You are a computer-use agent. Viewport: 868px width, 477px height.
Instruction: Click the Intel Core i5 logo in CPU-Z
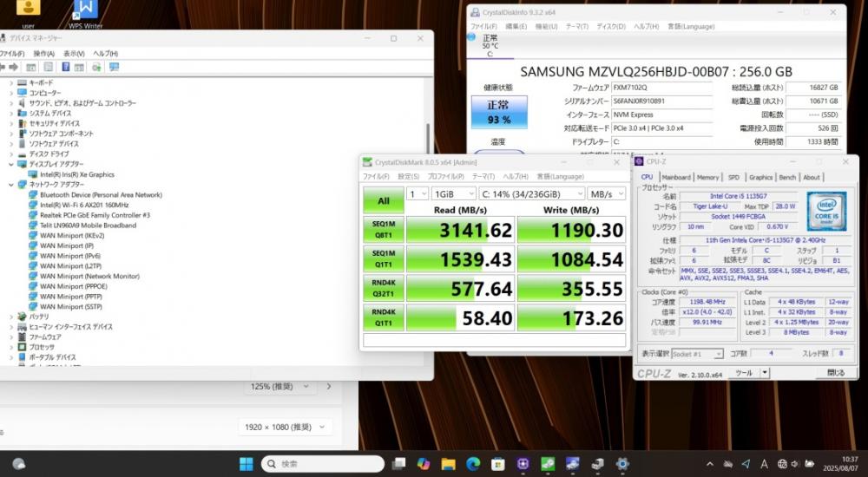826,211
